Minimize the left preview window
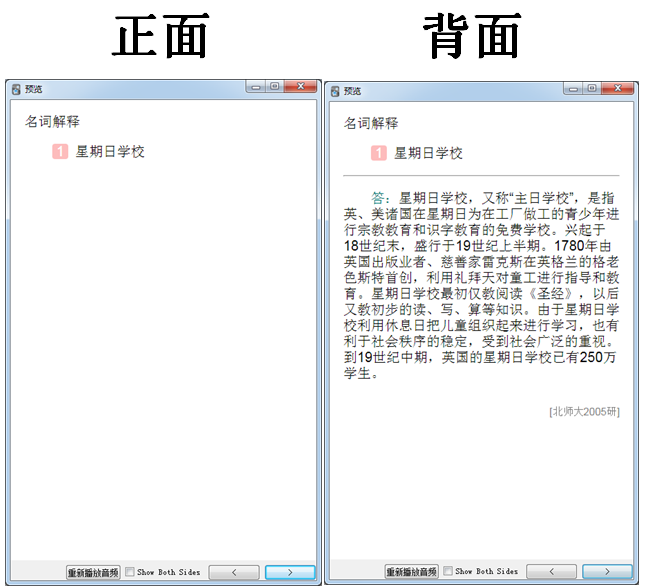Image resolution: width=646 pixels, height=587 pixels. coord(256,87)
